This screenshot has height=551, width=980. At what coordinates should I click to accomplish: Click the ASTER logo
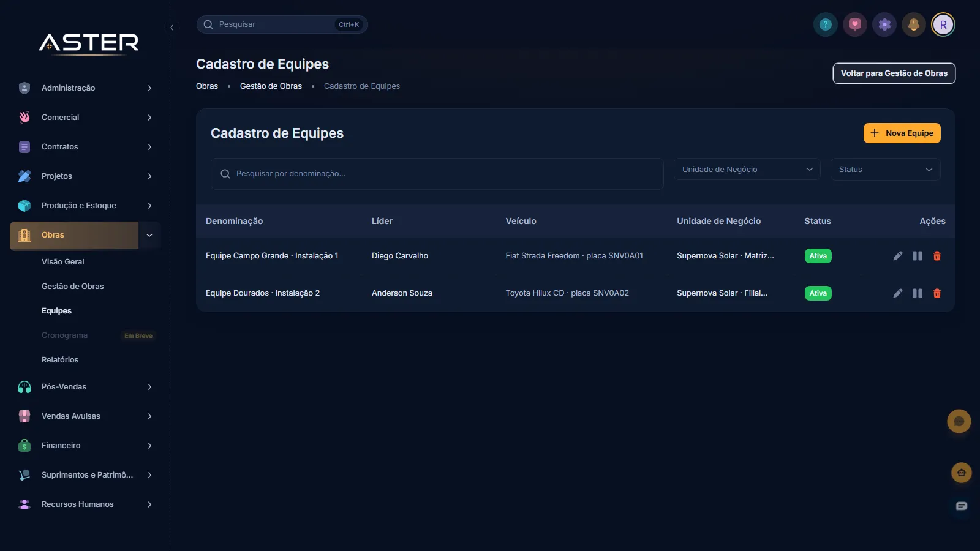[89, 43]
